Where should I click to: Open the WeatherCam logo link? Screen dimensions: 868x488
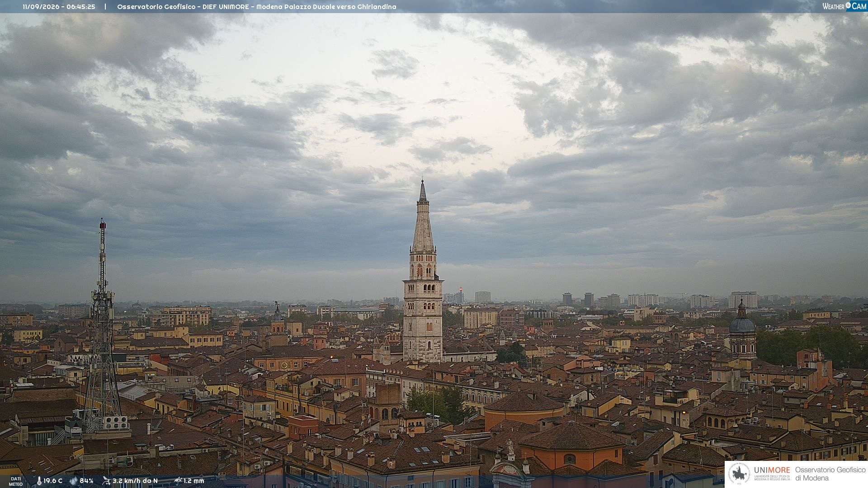coord(844,6)
